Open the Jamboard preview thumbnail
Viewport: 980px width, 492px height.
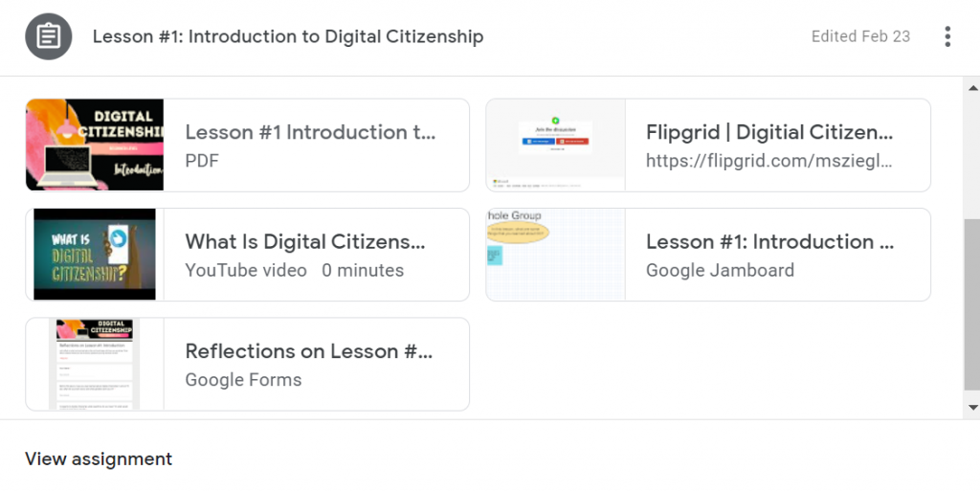pyautogui.click(x=556, y=255)
